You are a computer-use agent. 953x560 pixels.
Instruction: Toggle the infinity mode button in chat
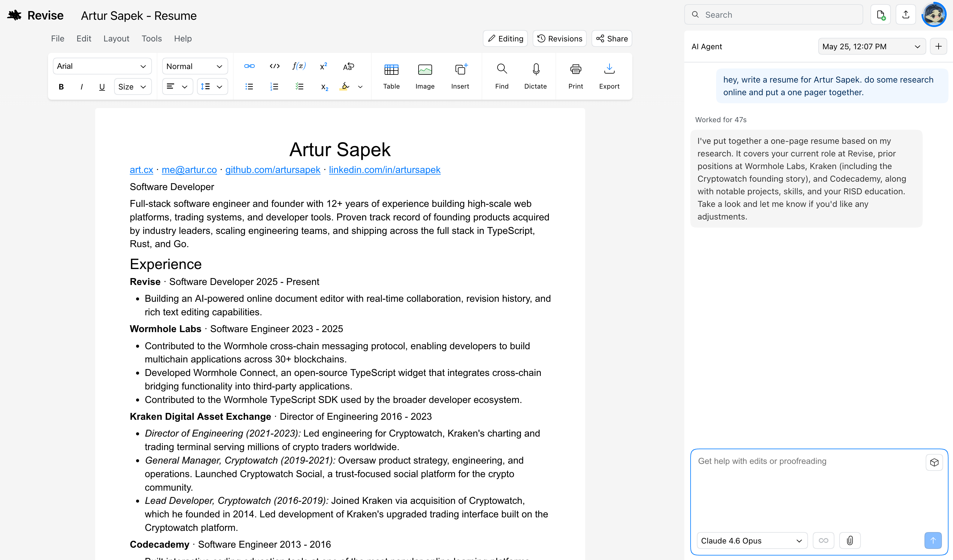tap(823, 540)
